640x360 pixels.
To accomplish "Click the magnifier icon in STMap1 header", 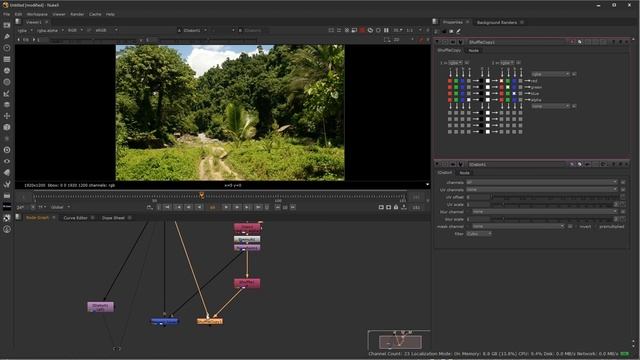I will point(580,164).
